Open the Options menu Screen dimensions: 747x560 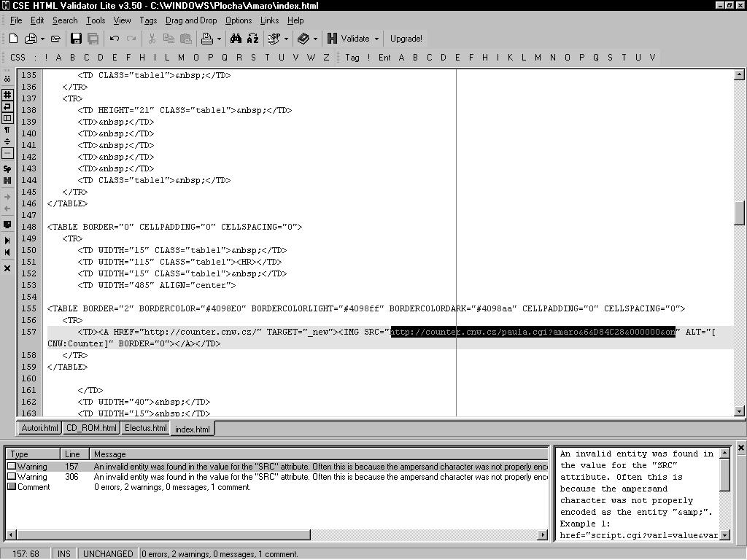coord(239,20)
